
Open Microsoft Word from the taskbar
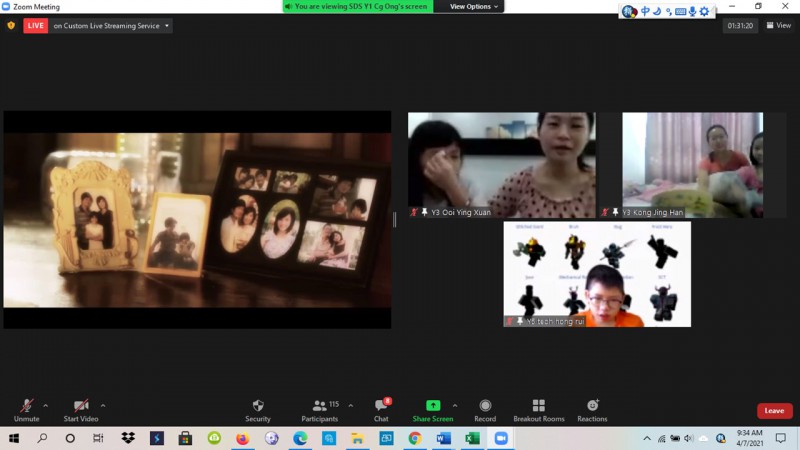pos(443,438)
